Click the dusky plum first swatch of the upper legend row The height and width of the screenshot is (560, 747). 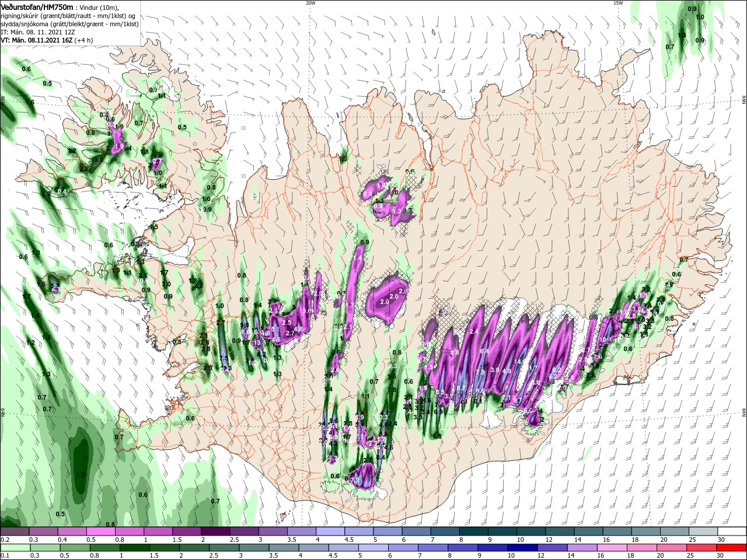(15, 531)
